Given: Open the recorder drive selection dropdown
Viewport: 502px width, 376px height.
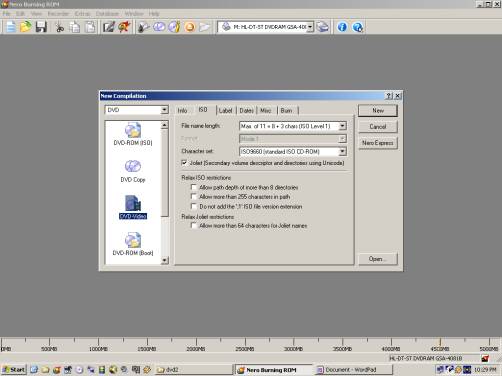Looking at the screenshot, I should (x=310, y=27).
